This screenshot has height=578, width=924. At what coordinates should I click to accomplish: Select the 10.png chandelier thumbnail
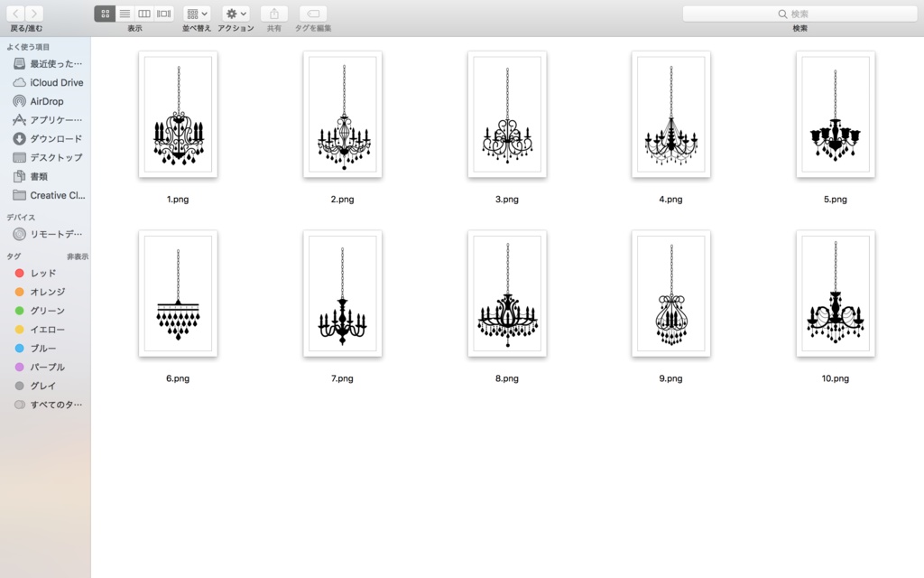click(x=835, y=294)
